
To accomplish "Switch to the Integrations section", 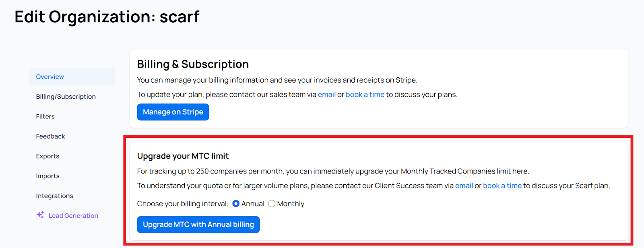I will tap(54, 196).
